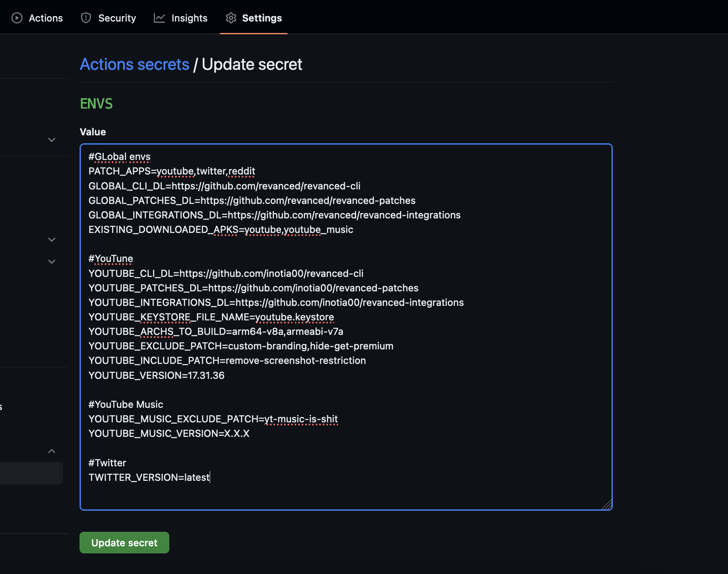Go back to Actions secrets link
Screen dimensions: 728x574
tap(135, 65)
